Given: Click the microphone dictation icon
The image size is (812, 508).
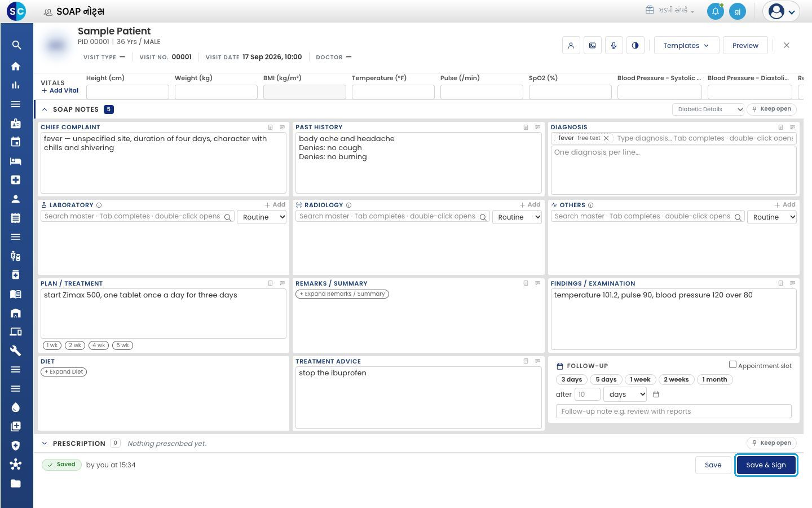Looking at the screenshot, I should coord(614,46).
